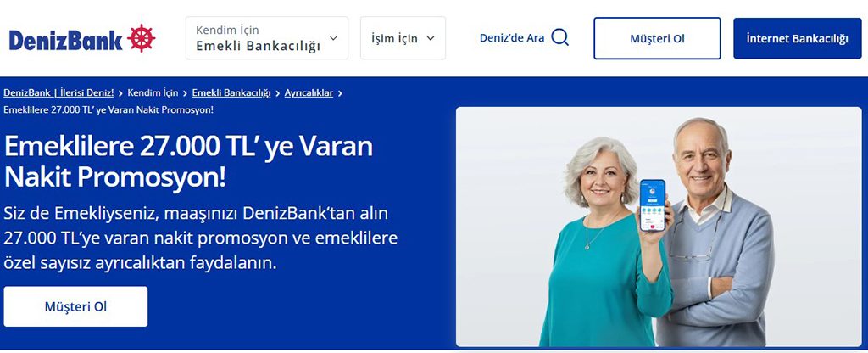
Task: Go home via the DenizBank wordmark
Action: (66, 41)
